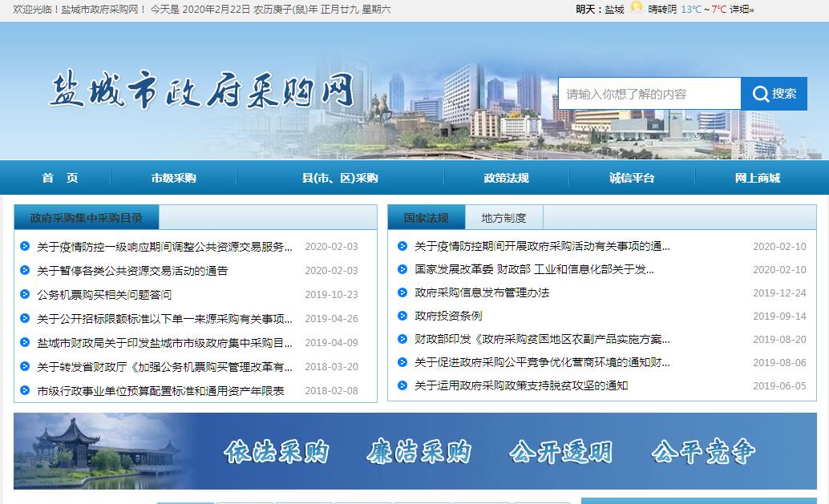Open article 盐城市财政局关于印发盐城市市级政府集中采购目录
Image resolution: width=829 pixels, height=504 pixels.
tap(164, 342)
